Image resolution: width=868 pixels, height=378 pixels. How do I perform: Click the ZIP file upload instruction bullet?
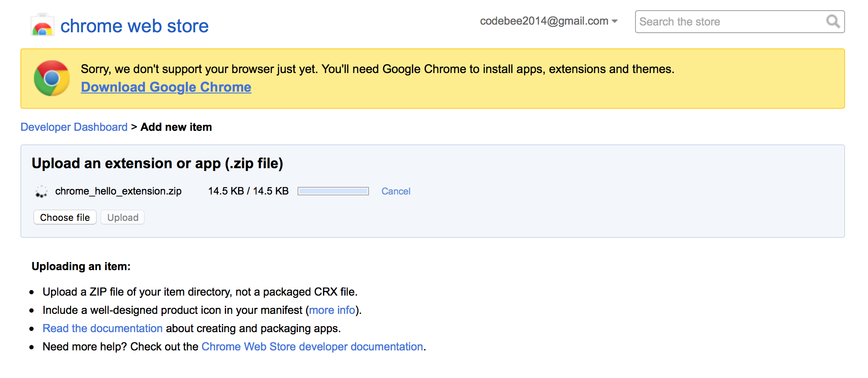tap(200, 292)
